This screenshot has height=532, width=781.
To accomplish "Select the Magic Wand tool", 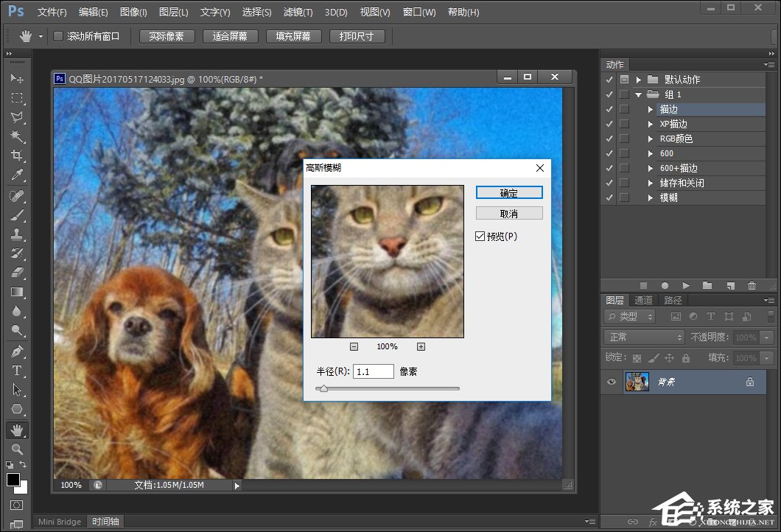I will (x=16, y=136).
